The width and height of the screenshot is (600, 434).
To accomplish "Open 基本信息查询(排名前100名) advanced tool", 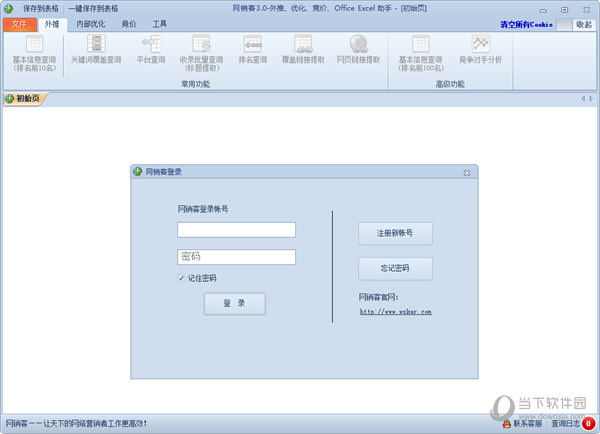I will (x=421, y=53).
